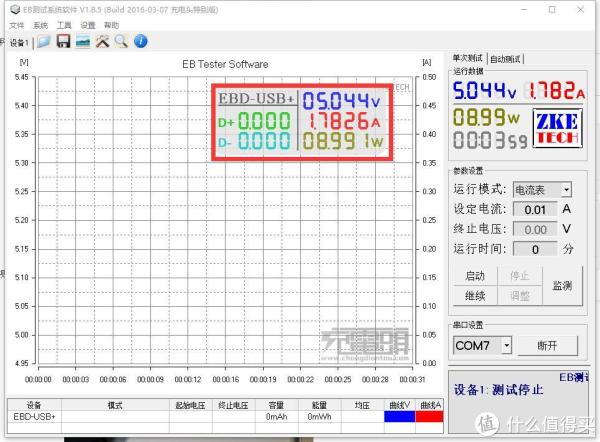Click the ZKE TECH logo
Screen dimensions: 600x442
(558, 128)
